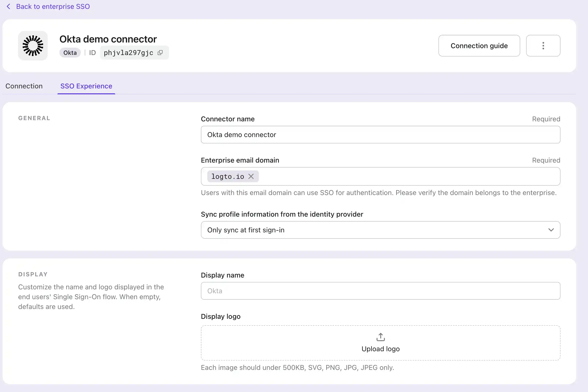588x392 pixels.
Task: Open the three-dot more options menu
Action: (543, 46)
